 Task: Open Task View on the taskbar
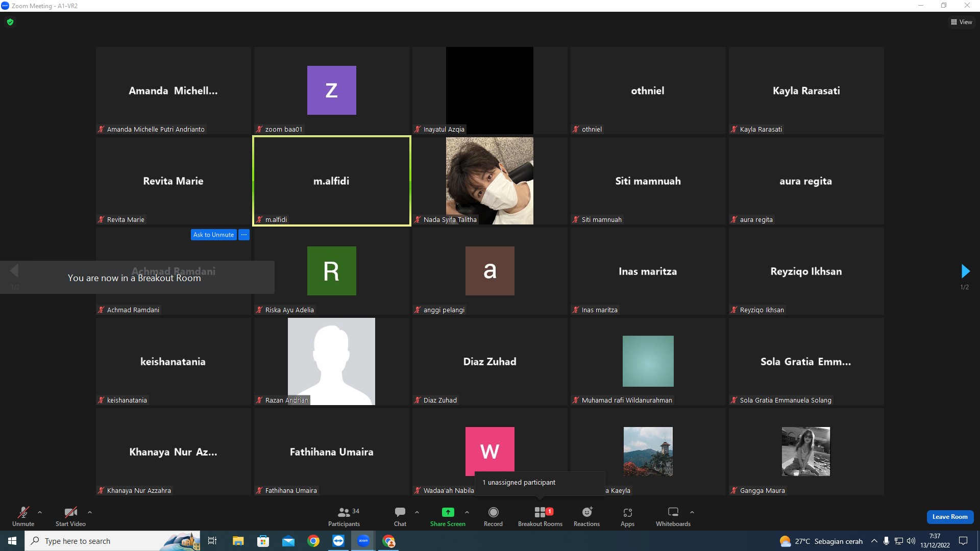(212, 541)
